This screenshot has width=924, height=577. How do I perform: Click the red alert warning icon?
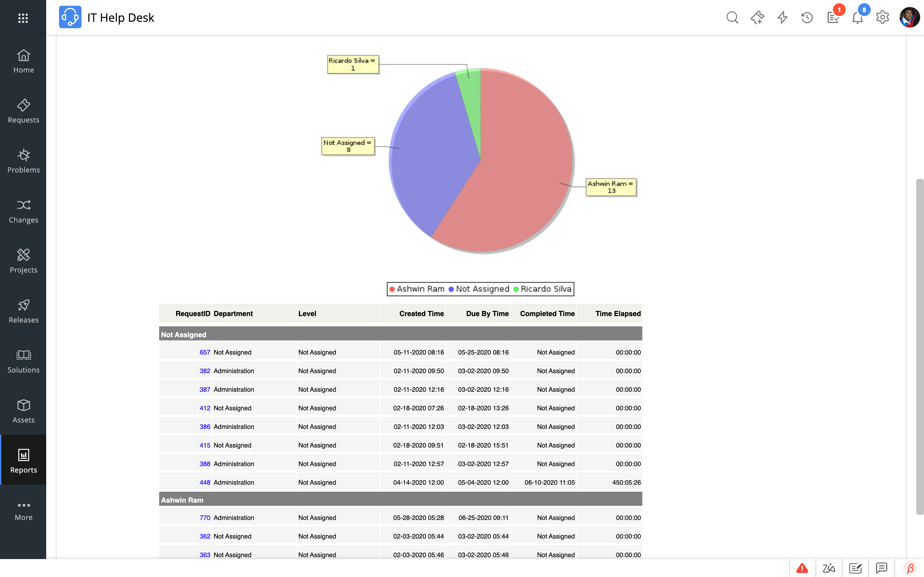coord(802,568)
